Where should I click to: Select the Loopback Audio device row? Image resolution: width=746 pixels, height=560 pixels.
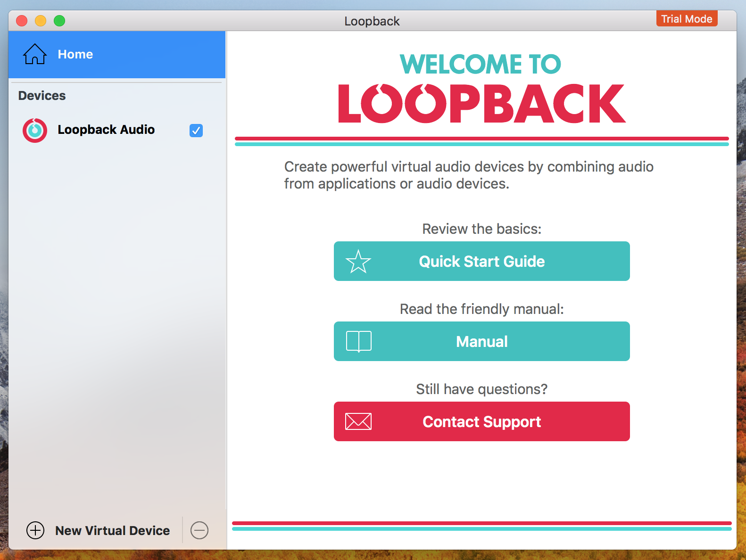coord(117,130)
